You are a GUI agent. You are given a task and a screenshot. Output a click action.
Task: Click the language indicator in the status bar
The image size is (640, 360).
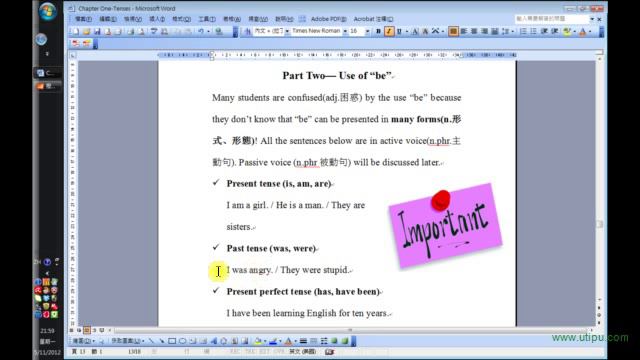[302, 351]
